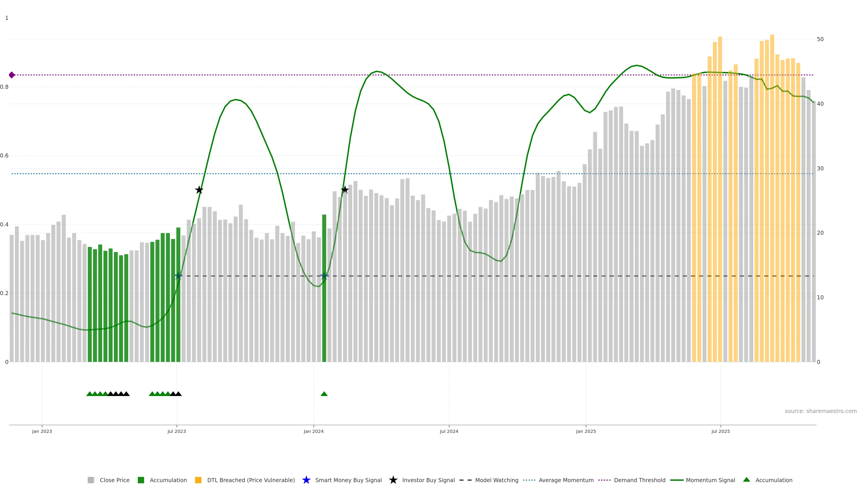Screen dimensions: 868x488
Task: Click the green Accumulation square swatch in legend
Action: click(141, 480)
